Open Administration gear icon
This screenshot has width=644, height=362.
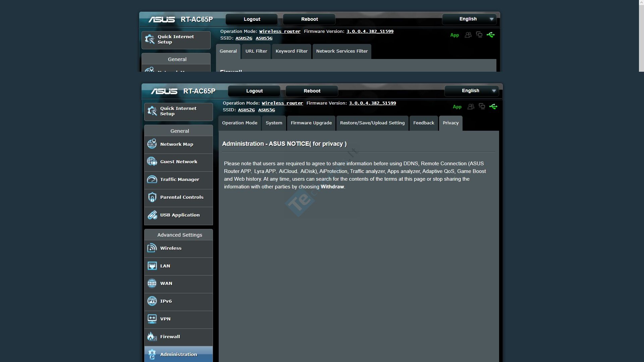tap(152, 354)
